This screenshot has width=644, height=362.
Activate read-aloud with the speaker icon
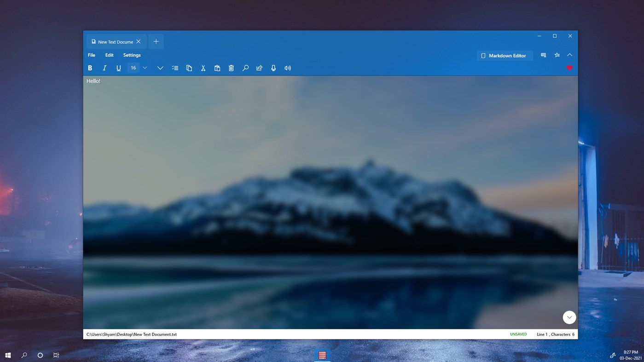(x=287, y=68)
